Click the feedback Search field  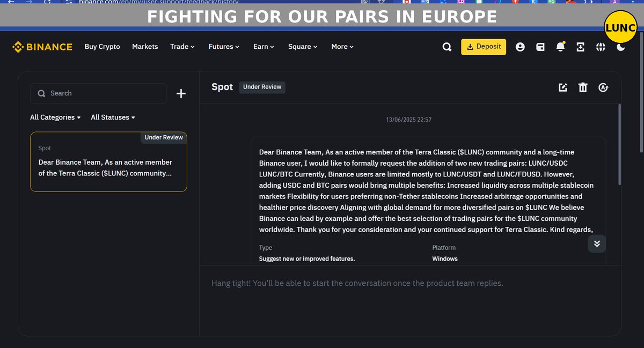click(99, 93)
